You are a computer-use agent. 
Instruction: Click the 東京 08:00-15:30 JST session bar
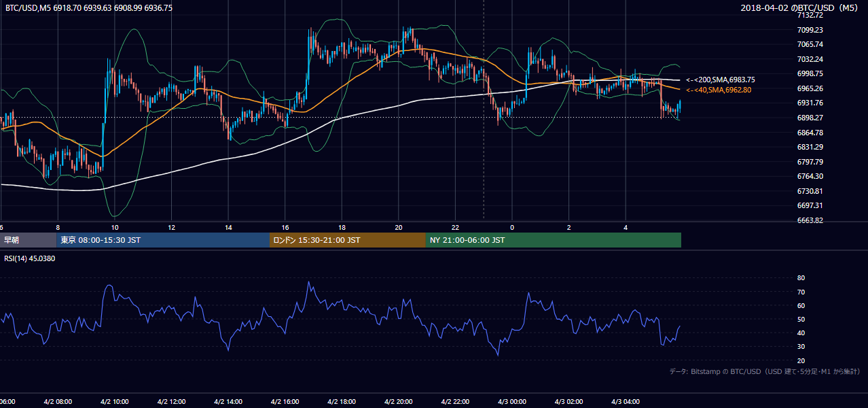(x=163, y=240)
